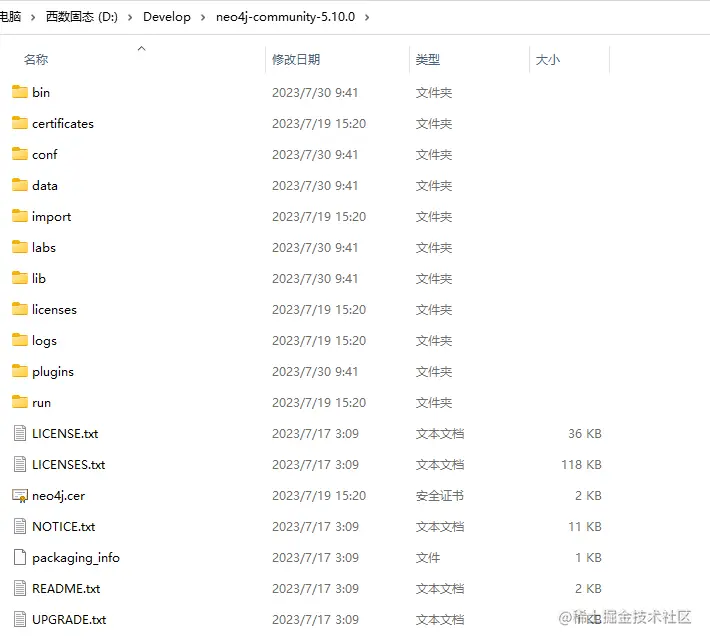Click the 118 KB size of LICENSES.txt
The image size is (710, 644).
(581, 464)
